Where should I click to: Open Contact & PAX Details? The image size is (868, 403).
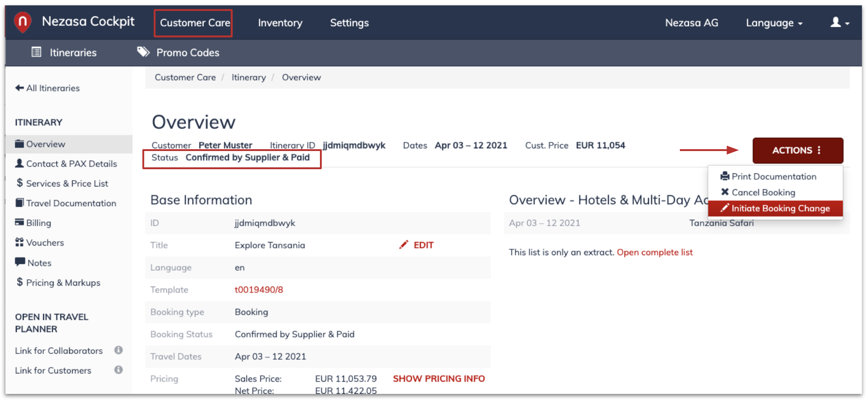click(71, 164)
